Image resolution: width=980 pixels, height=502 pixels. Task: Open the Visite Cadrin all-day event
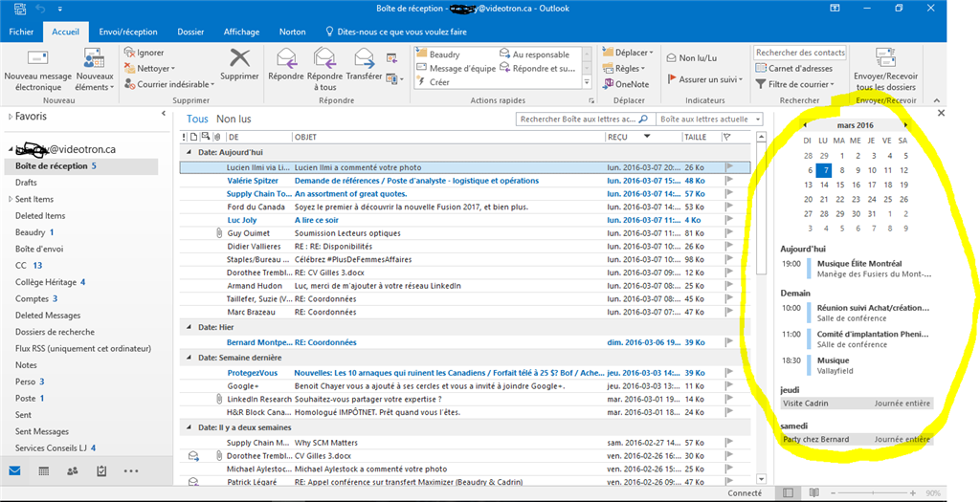tap(857, 404)
